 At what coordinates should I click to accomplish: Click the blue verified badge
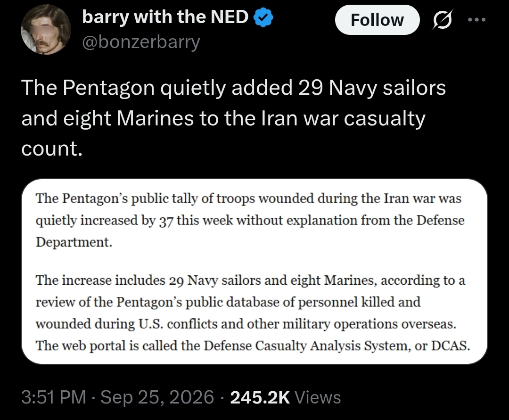coord(263,17)
